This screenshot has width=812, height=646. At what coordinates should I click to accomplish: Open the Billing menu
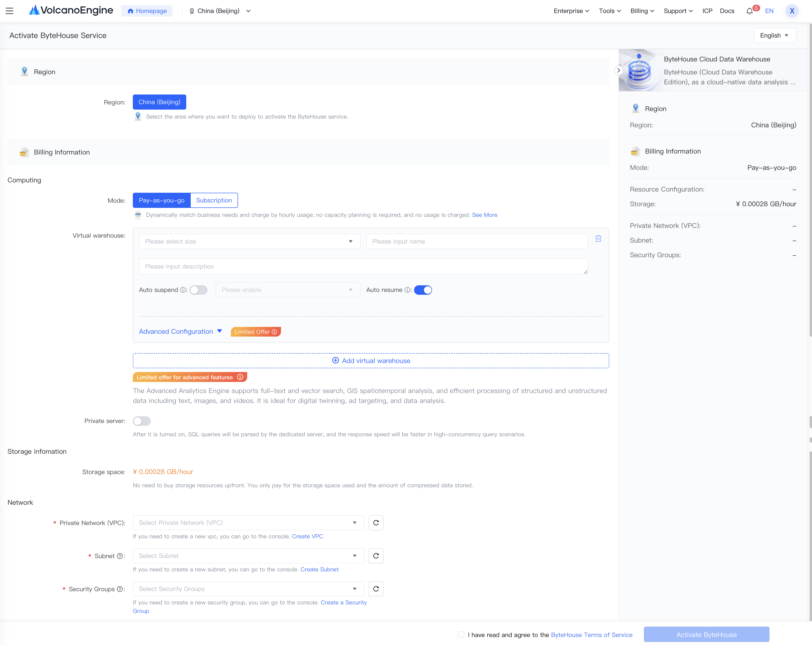642,11
